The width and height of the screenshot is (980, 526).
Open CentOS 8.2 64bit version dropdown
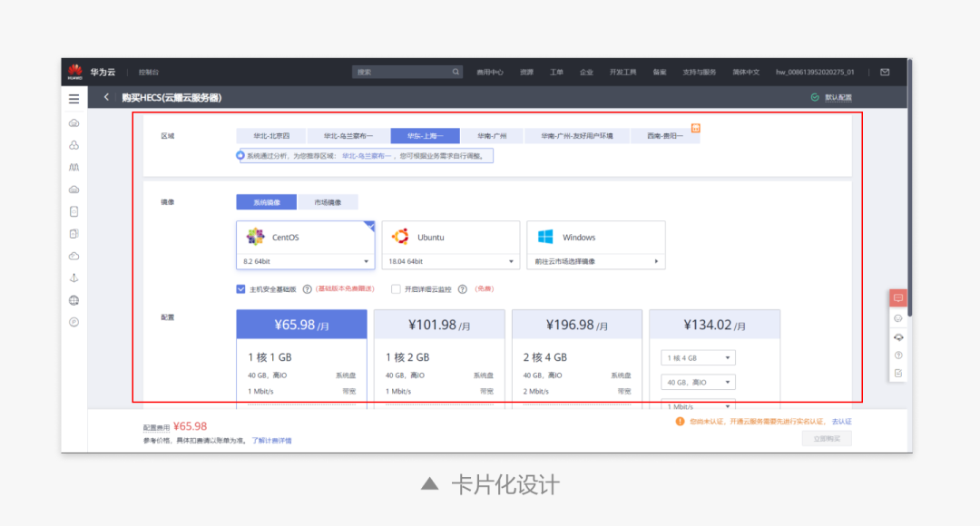pos(305,261)
